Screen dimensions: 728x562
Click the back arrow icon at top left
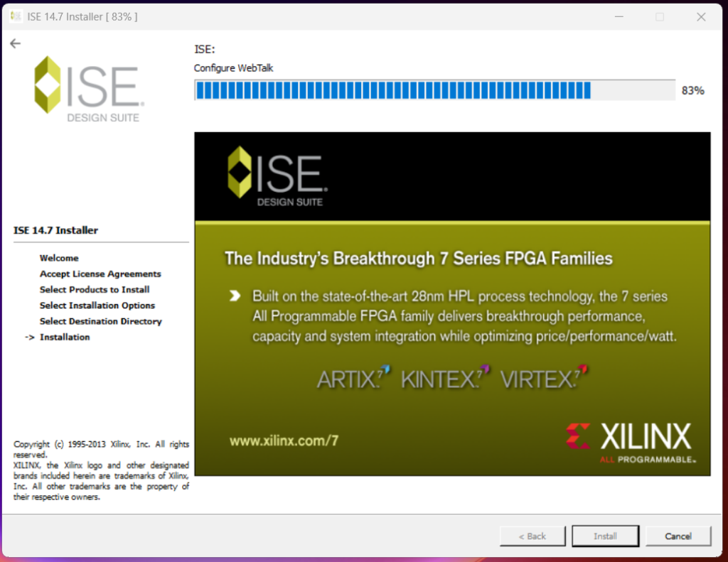16,43
